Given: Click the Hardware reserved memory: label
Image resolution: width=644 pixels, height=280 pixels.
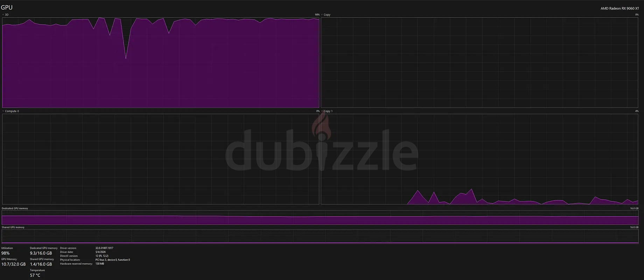Looking at the screenshot, I should (76, 264).
